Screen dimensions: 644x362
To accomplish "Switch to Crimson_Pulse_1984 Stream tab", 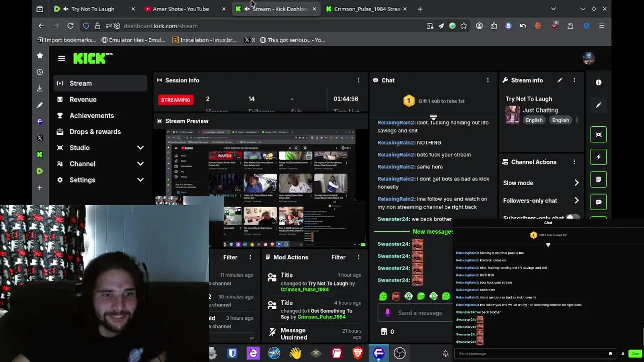I will (x=365, y=9).
